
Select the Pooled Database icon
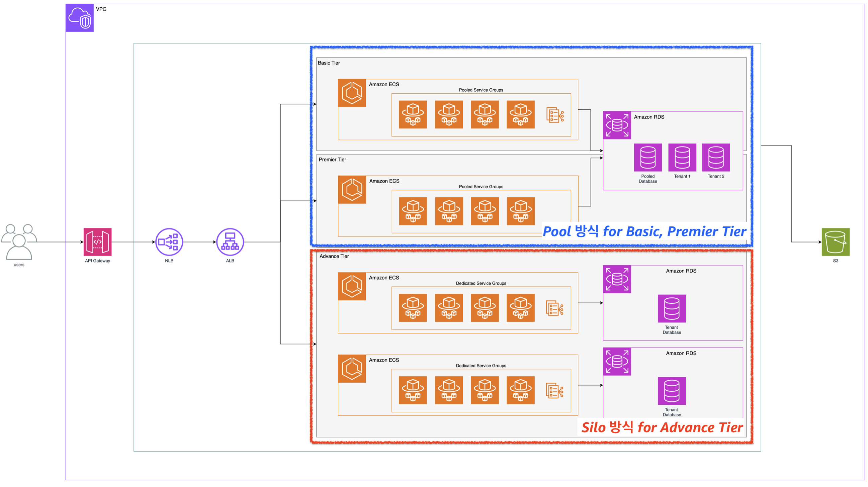(x=647, y=157)
